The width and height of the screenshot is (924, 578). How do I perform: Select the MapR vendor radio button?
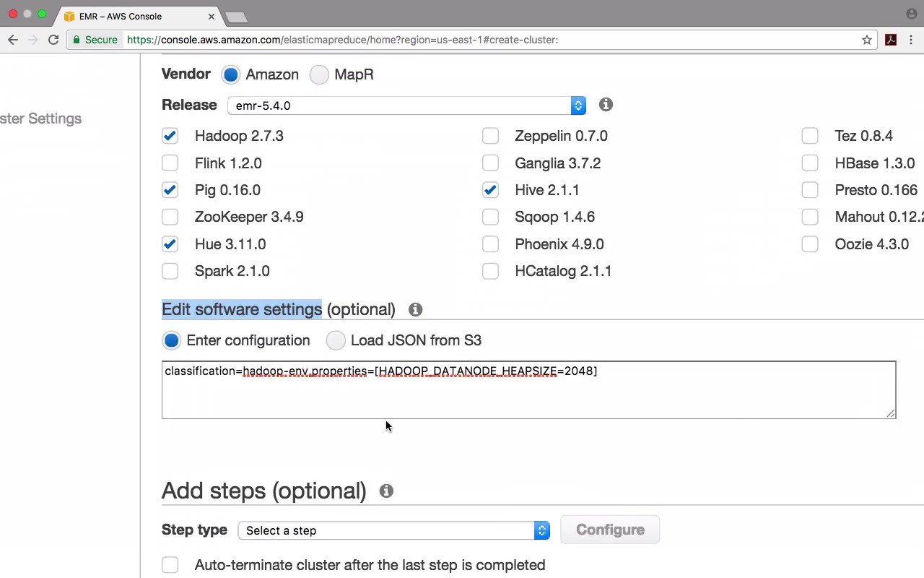(x=319, y=74)
